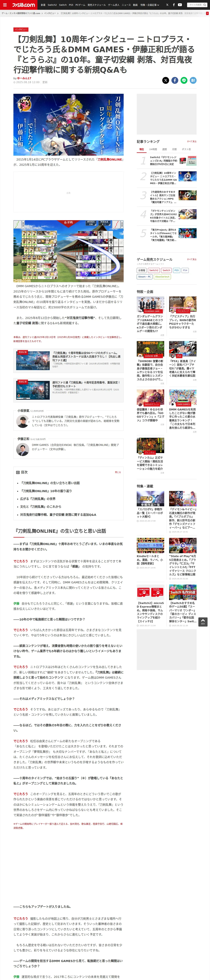Open the X (Twitter) icon in header
Viewport: 210px width, 980px height.
tap(167, 5)
